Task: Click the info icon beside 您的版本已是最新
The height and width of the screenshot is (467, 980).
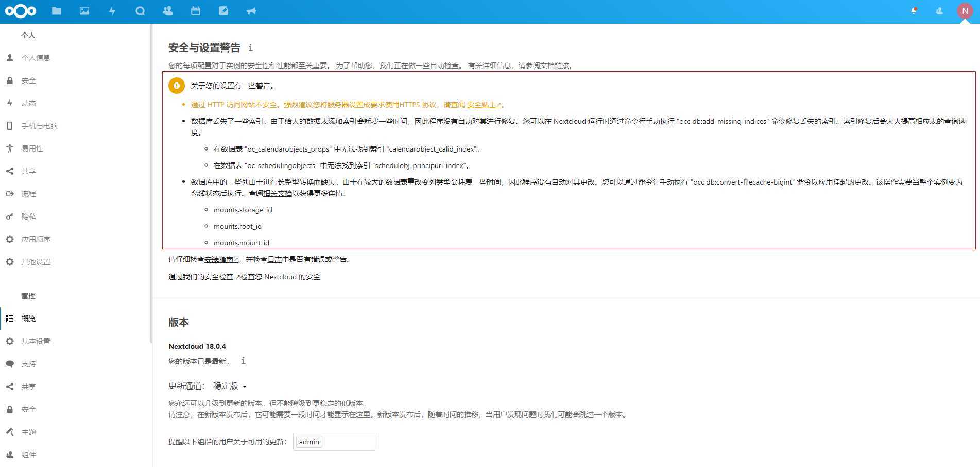Action: click(x=243, y=361)
